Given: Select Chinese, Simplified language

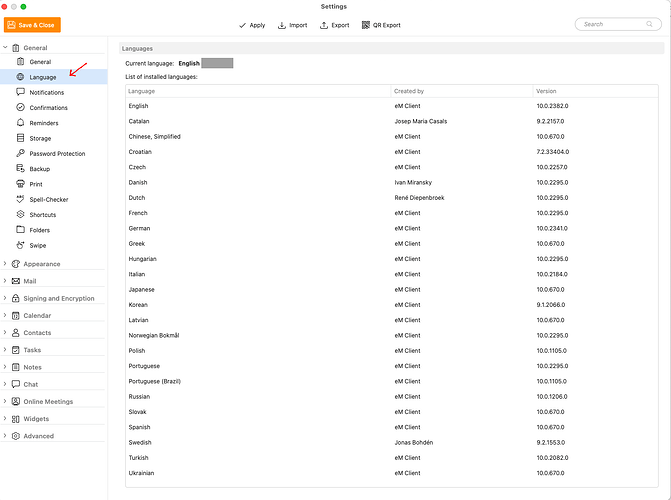Looking at the screenshot, I should tap(392, 137).
